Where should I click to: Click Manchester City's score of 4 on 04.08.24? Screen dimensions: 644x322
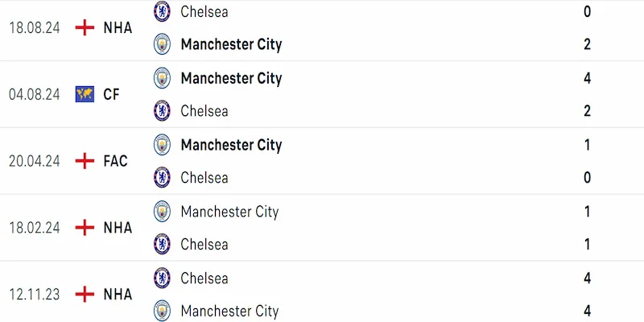[x=588, y=78]
